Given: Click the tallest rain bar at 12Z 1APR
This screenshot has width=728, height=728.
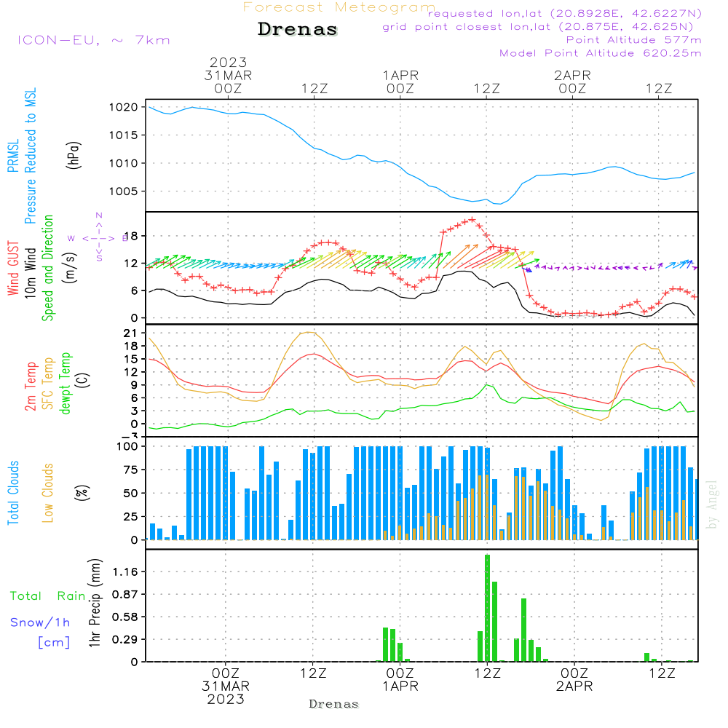Looking at the screenshot, I should (487, 608).
